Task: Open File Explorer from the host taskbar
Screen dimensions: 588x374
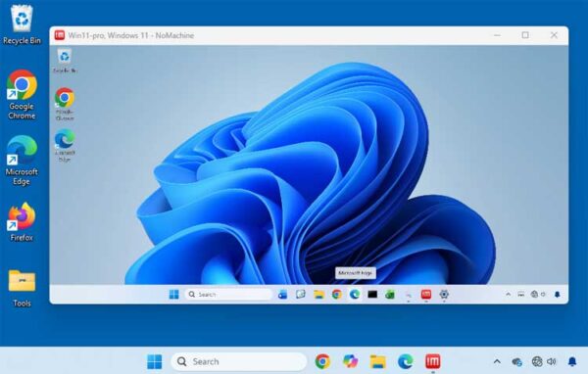Action: coord(378,361)
